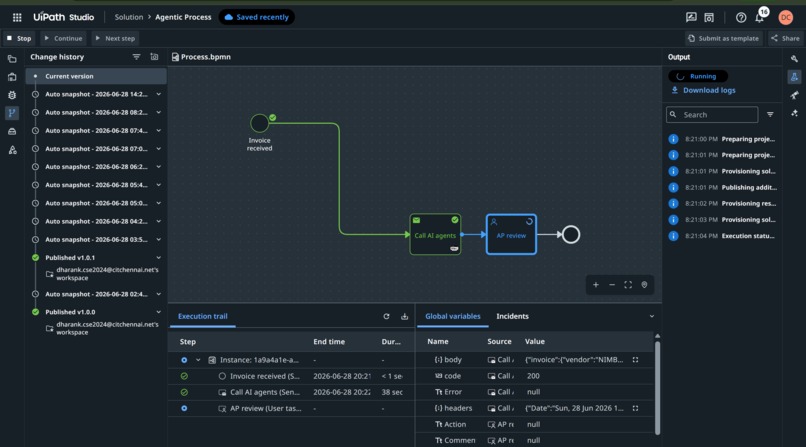The image size is (806, 447).
Task: Share the project
Action: tap(785, 39)
